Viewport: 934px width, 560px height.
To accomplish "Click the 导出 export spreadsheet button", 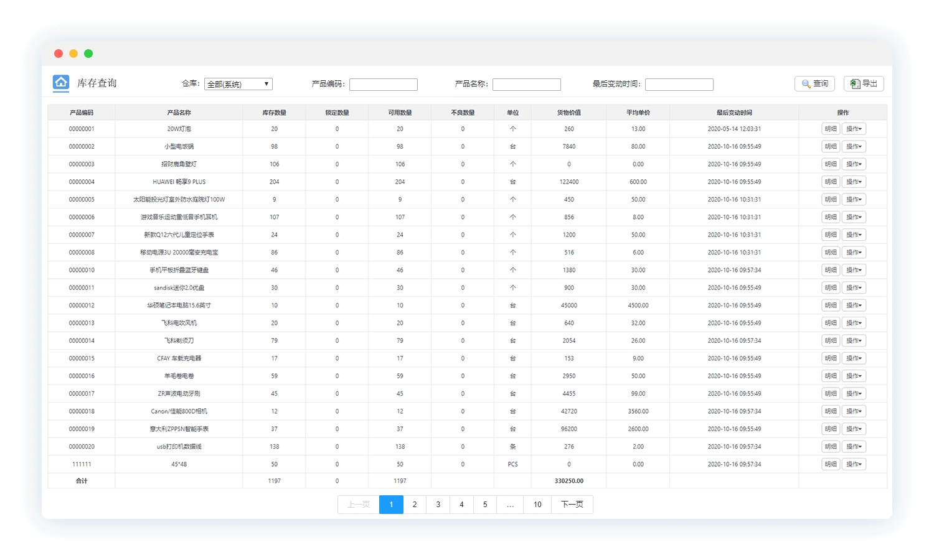I will point(864,83).
